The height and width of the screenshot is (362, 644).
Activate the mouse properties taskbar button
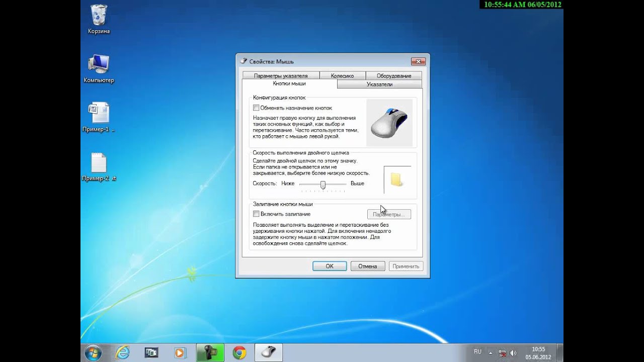269,353
